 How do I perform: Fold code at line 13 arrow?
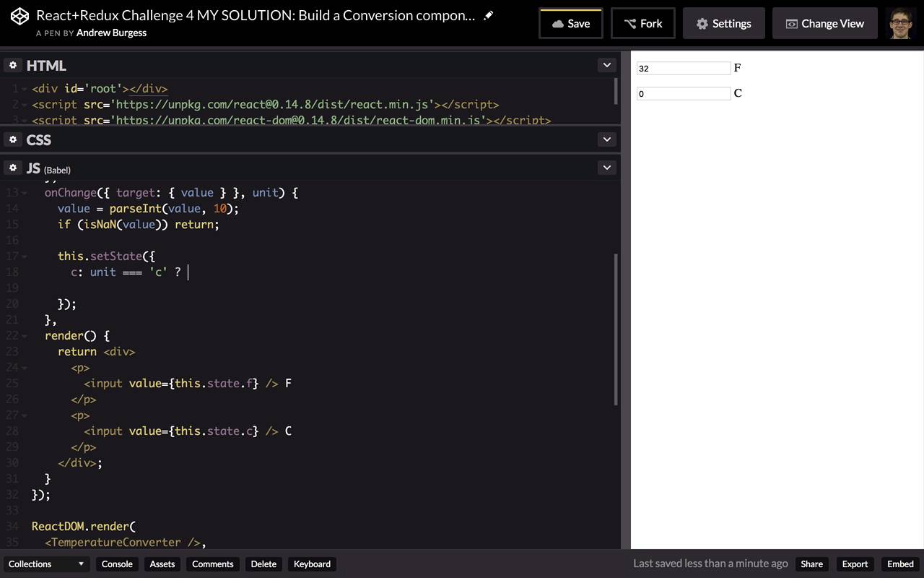click(x=25, y=193)
